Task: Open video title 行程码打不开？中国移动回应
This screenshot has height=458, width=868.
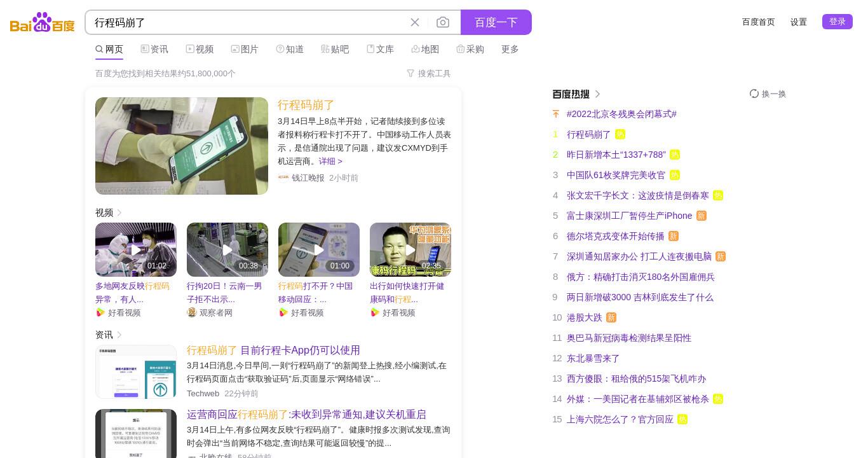Action: point(316,293)
